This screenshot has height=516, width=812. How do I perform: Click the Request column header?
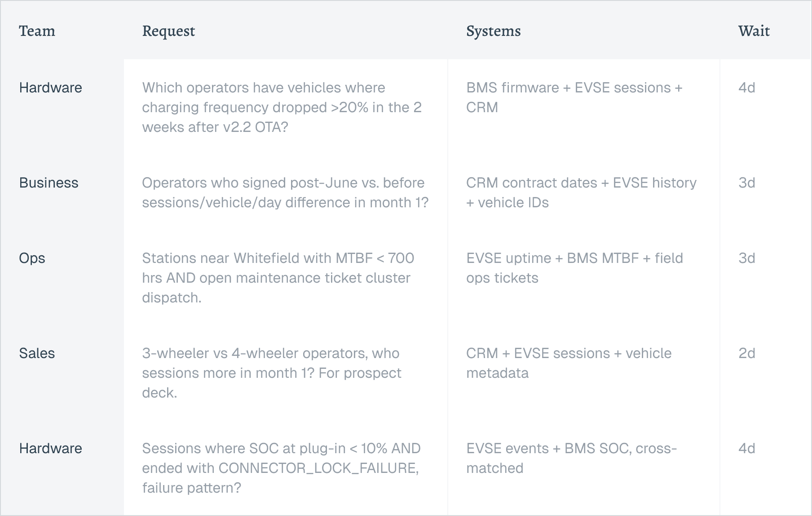168,31
